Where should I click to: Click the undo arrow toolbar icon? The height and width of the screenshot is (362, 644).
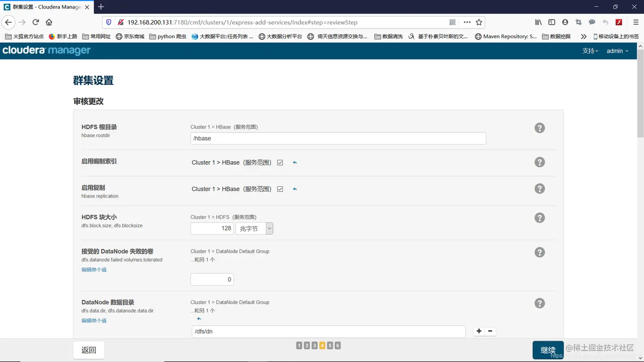pyautogui.click(x=605, y=22)
